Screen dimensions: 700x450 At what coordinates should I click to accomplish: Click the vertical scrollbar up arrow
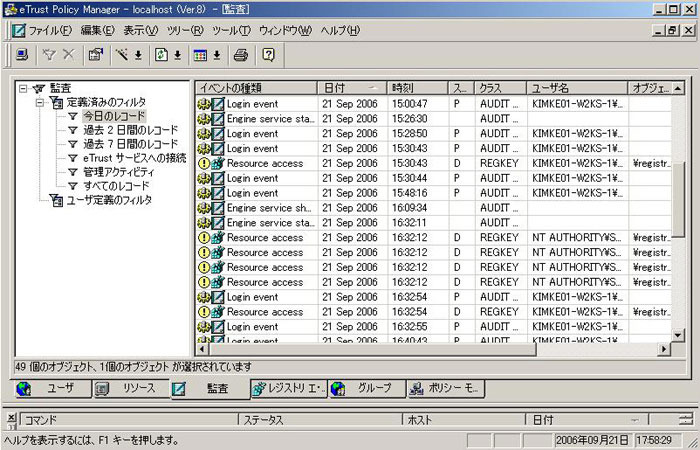678,88
